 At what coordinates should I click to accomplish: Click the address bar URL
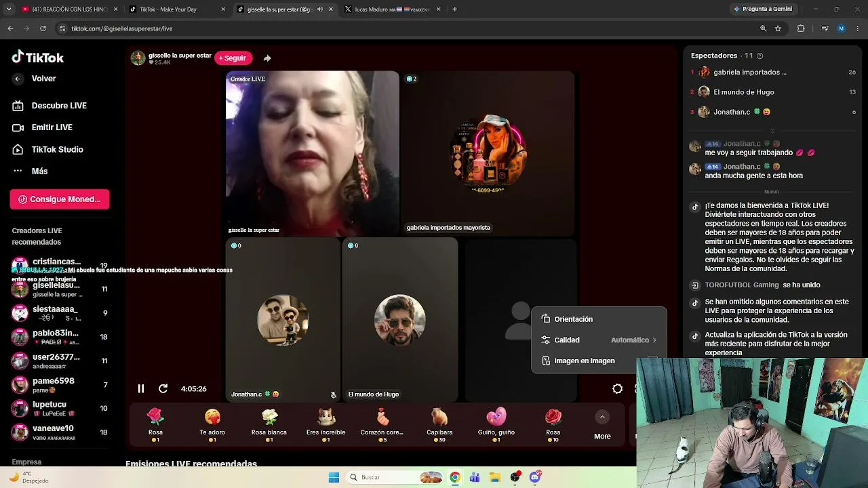[122, 28]
